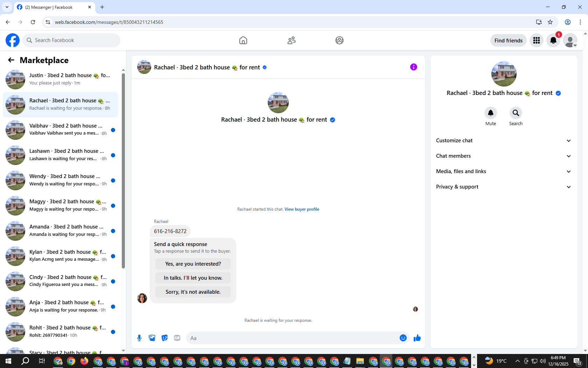Open the Windows notification center

(x=577, y=361)
